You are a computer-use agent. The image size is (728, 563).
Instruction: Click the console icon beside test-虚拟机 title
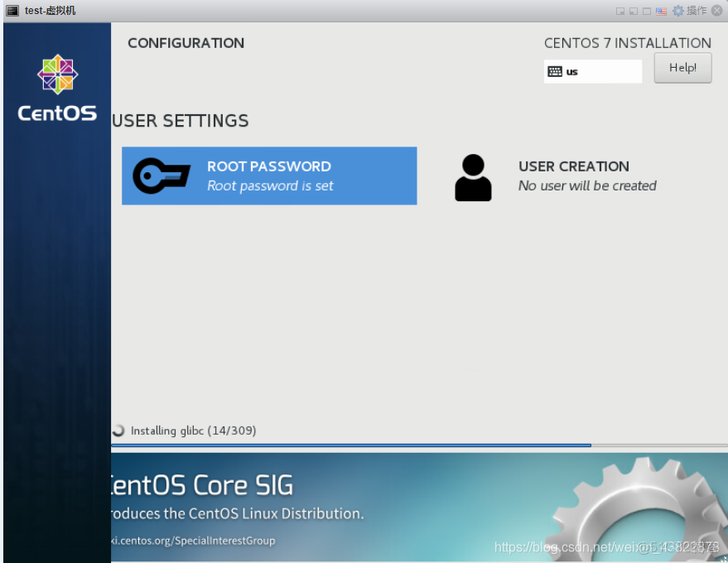[x=12, y=11]
